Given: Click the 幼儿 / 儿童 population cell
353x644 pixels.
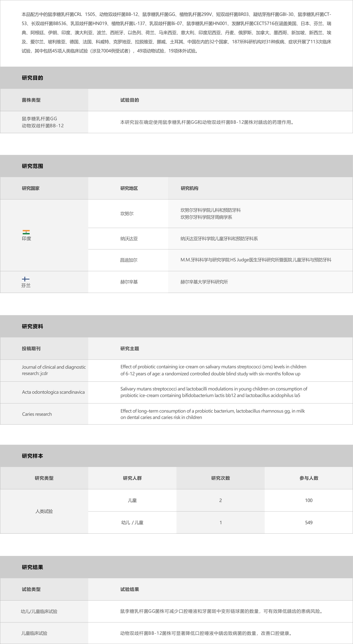Looking at the screenshot, I should [132, 522].
